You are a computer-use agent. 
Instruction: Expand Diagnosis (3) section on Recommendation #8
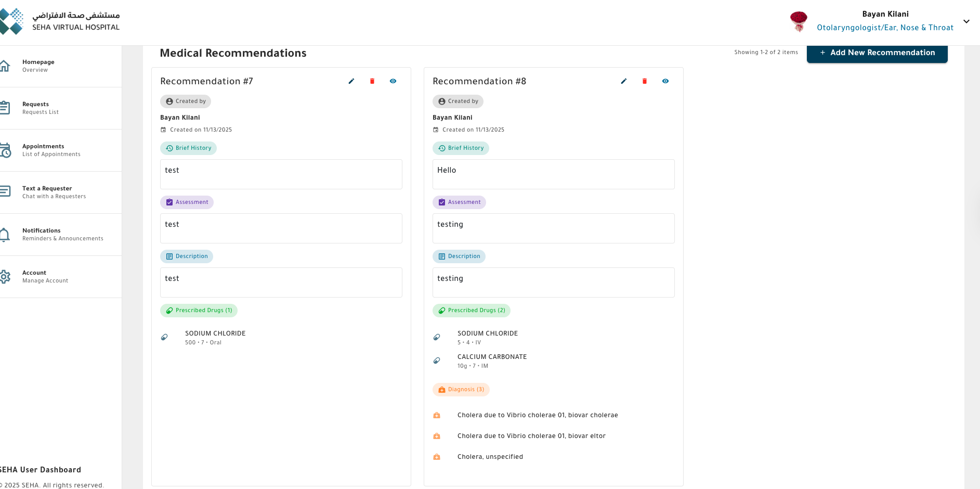pos(461,389)
